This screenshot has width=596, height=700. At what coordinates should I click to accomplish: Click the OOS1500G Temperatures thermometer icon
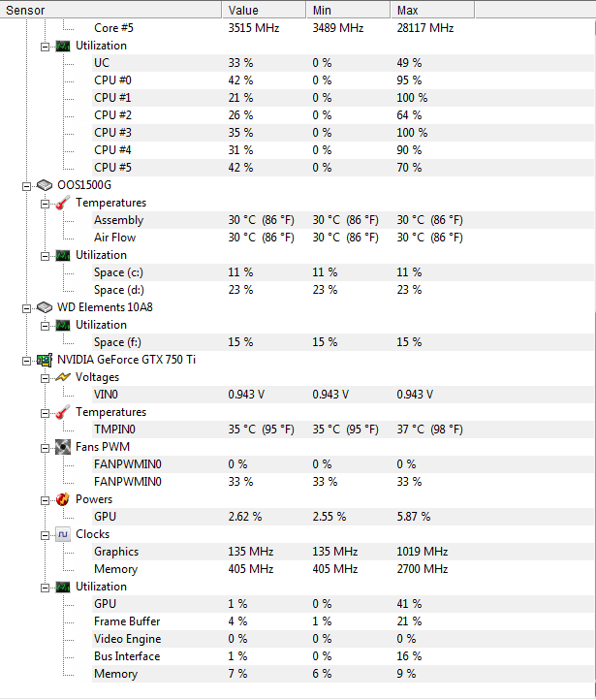(63, 203)
